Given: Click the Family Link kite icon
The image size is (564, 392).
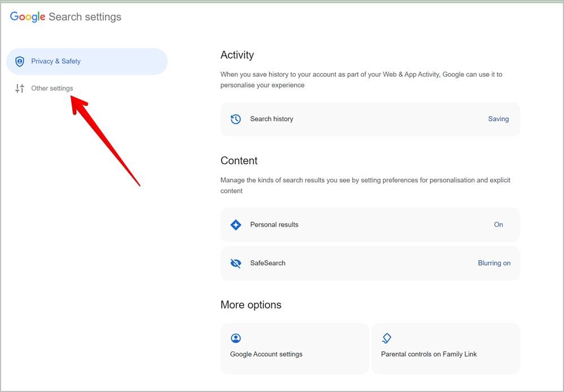Looking at the screenshot, I should pyautogui.click(x=386, y=338).
